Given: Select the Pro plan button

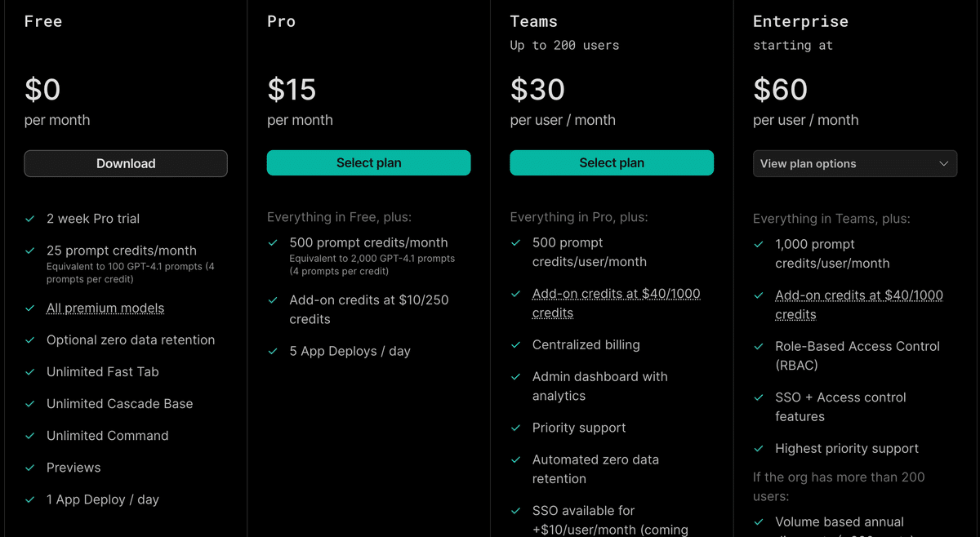Looking at the screenshot, I should [368, 163].
